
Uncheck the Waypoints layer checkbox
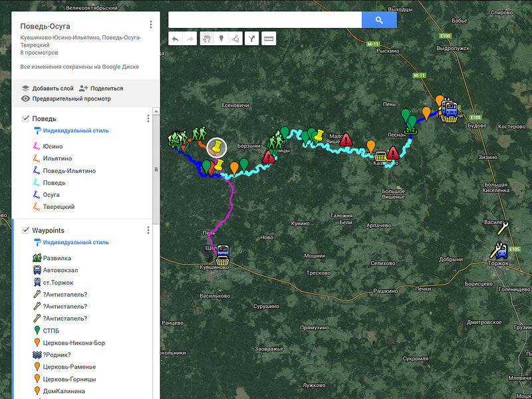click(25, 230)
